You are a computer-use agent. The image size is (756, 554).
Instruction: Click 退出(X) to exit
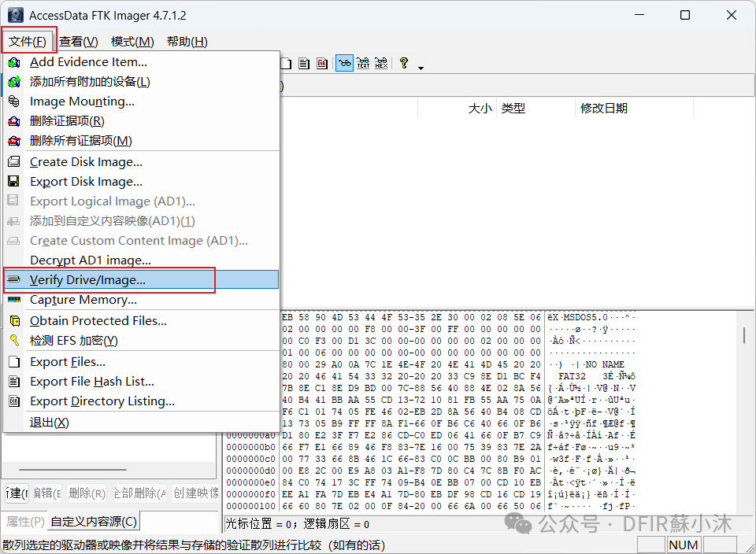pyautogui.click(x=141, y=423)
